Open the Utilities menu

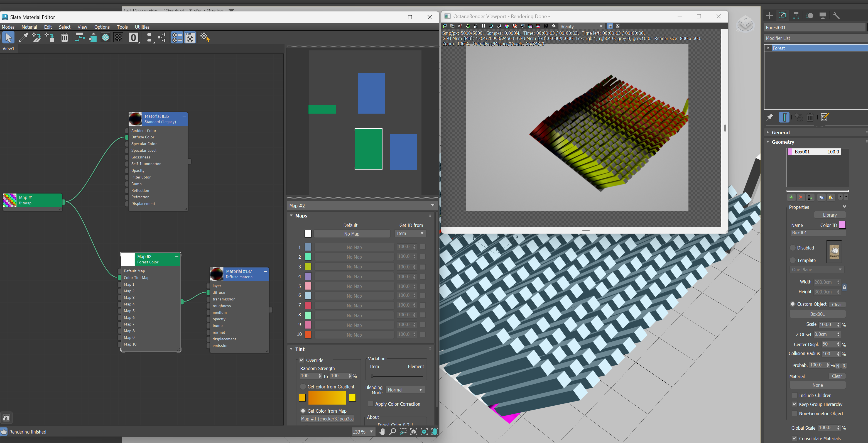coord(142,27)
